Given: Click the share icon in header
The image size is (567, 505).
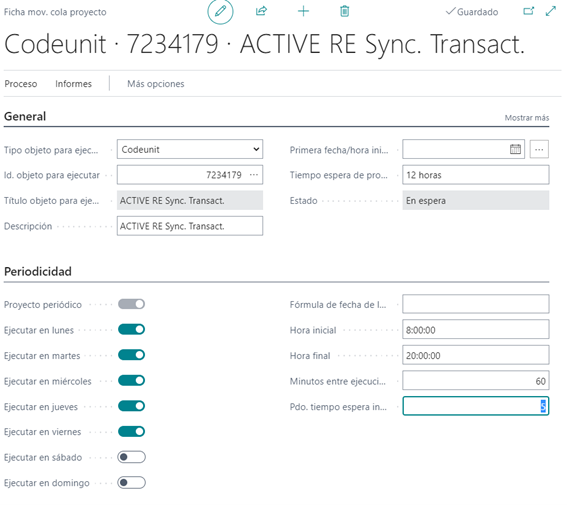Looking at the screenshot, I should (261, 11).
